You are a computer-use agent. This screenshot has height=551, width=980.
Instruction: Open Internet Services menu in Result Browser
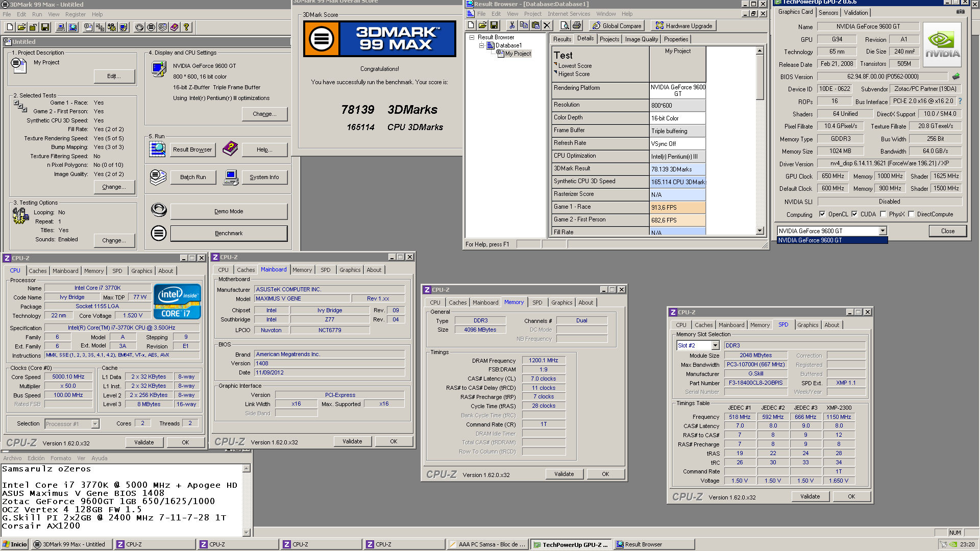coord(569,14)
